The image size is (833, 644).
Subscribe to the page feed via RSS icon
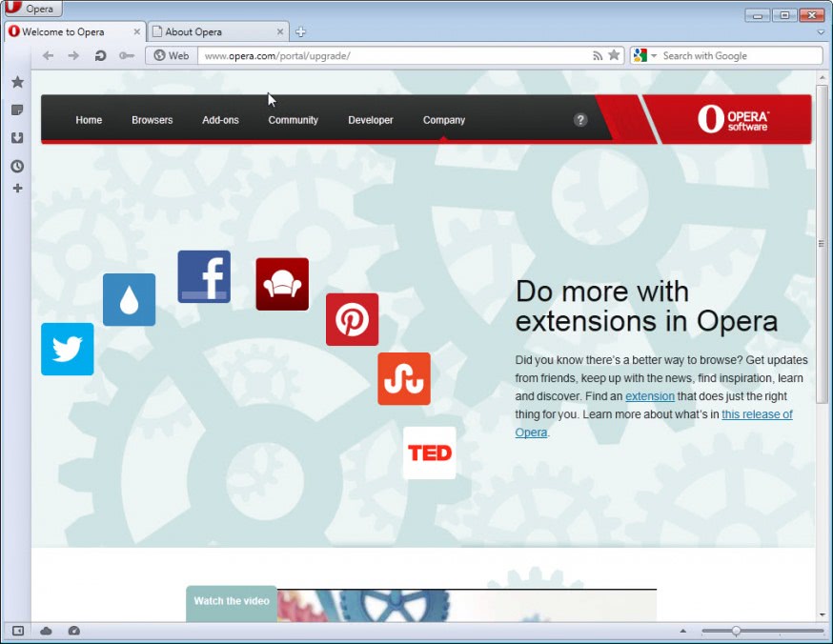pyautogui.click(x=596, y=55)
